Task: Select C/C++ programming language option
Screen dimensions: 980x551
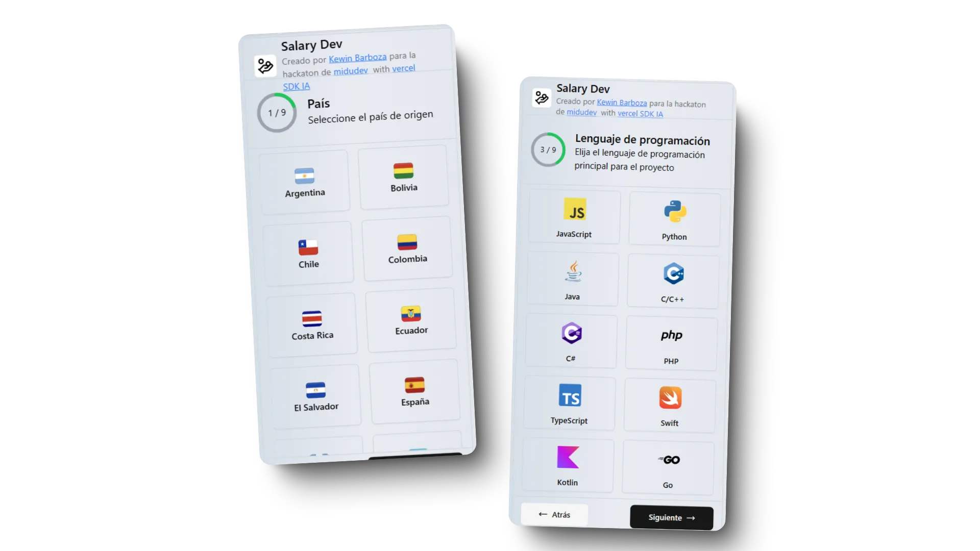Action: (672, 281)
